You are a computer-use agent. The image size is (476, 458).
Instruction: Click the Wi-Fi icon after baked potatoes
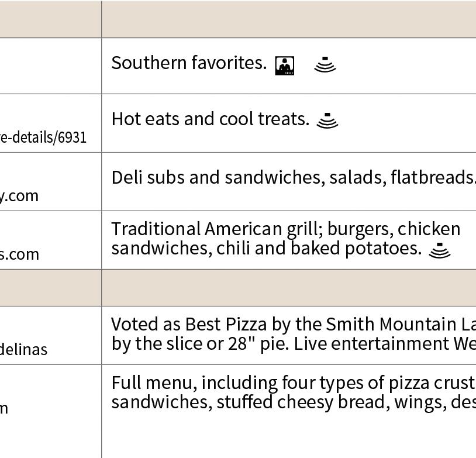point(440,250)
